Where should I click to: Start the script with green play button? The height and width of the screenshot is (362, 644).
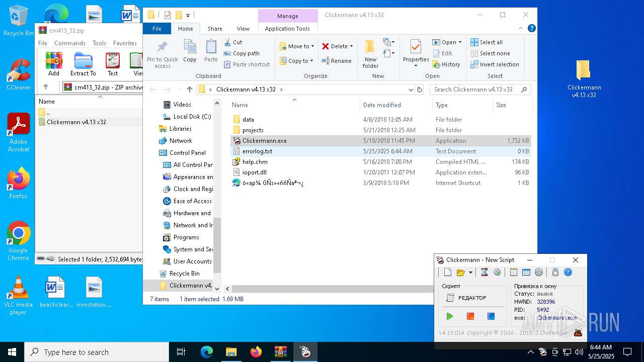450,316
